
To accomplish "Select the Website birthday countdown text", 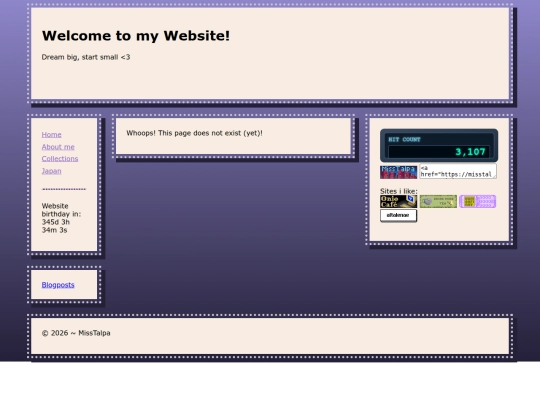I will point(61,218).
